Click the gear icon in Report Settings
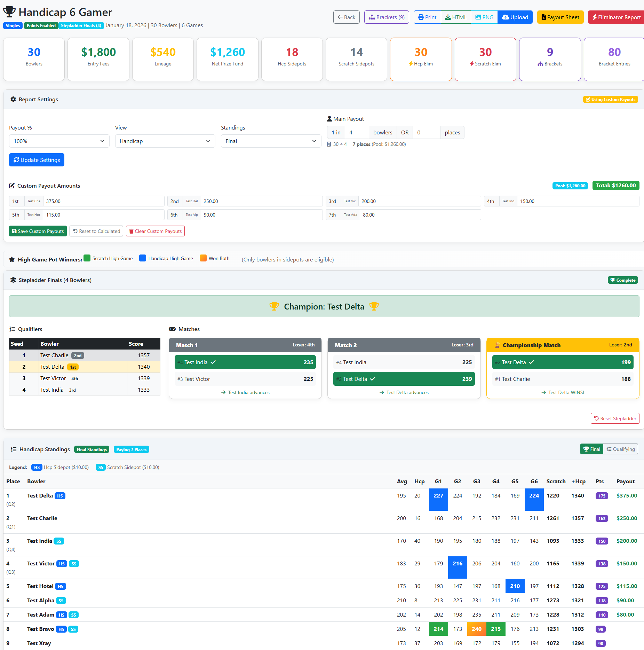 (x=13, y=99)
